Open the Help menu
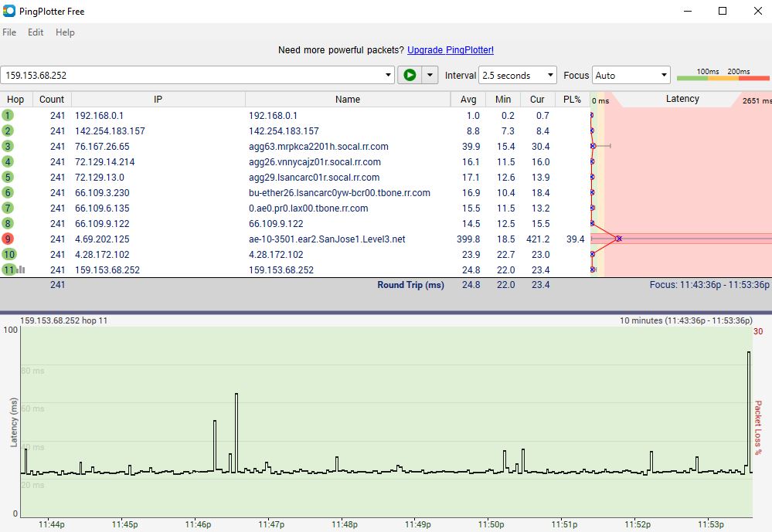The height and width of the screenshot is (532, 772). [x=65, y=32]
